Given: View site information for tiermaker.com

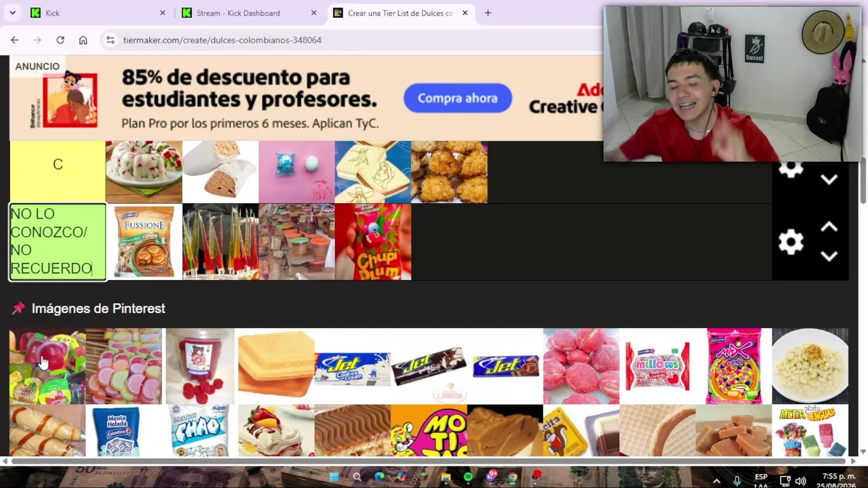Looking at the screenshot, I should pos(110,40).
